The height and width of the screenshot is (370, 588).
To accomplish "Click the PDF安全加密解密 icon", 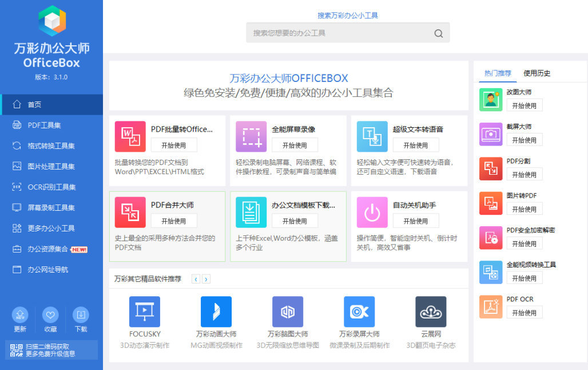I will click(491, 238).
